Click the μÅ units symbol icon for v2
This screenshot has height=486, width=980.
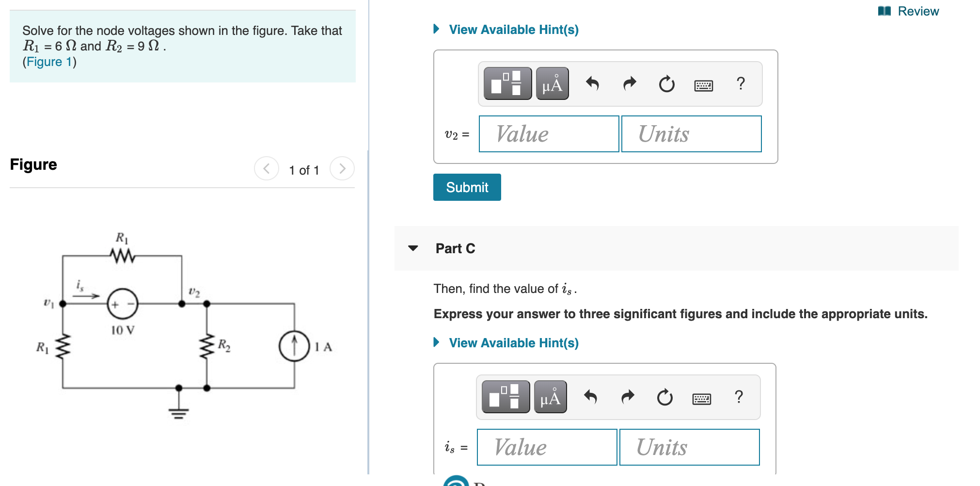552,84
